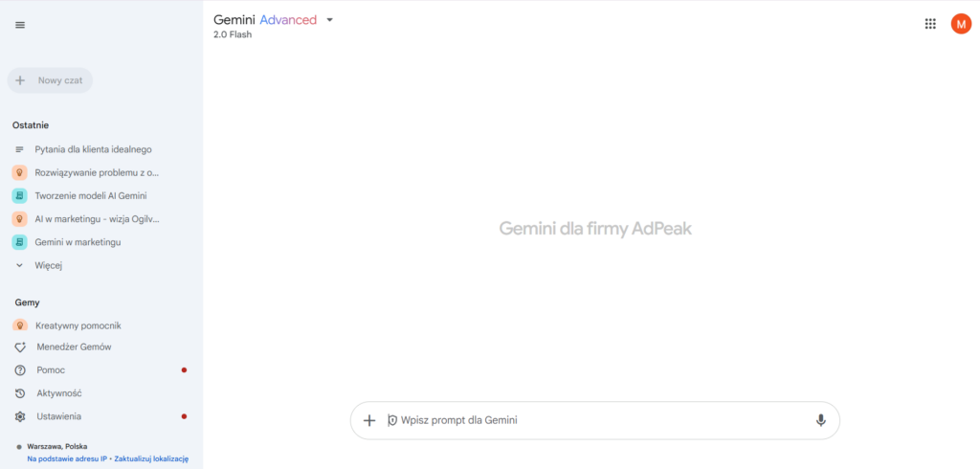Click the list icon beside Pytania dla klienta idealnego
This screenshot has height=469, width=980.
click(x=20, y=149)
